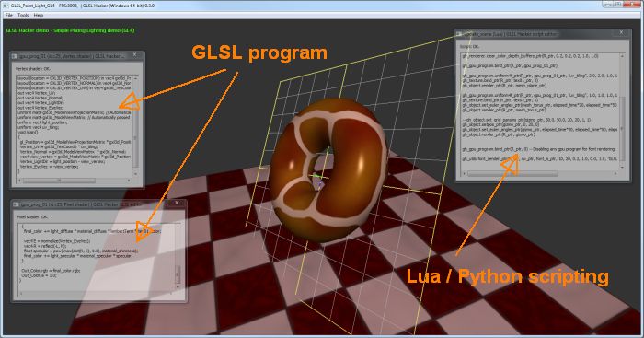This screenshot has height=338, width=644.
Task: Click 'gh_utils.font_render_ptr' script line
Action: point(540,158)
